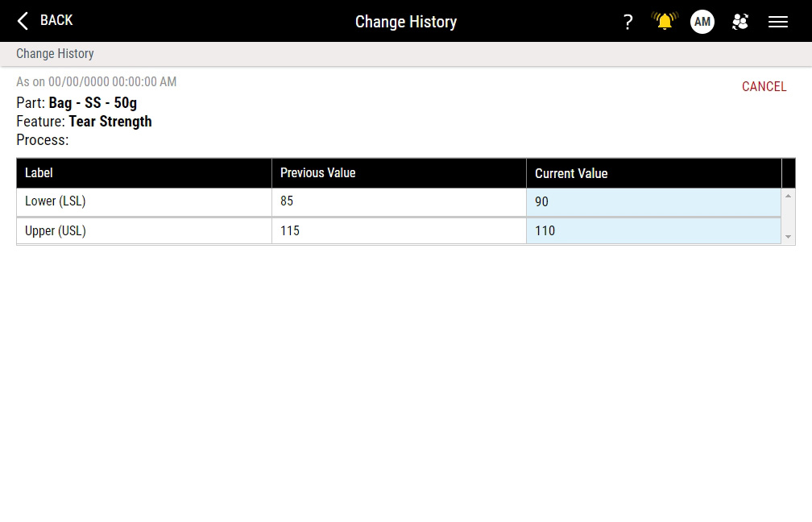This screenshot has height=522, width=812.
Task: Click the table scrollbar up arrow
Action: (x=788, y=196)
